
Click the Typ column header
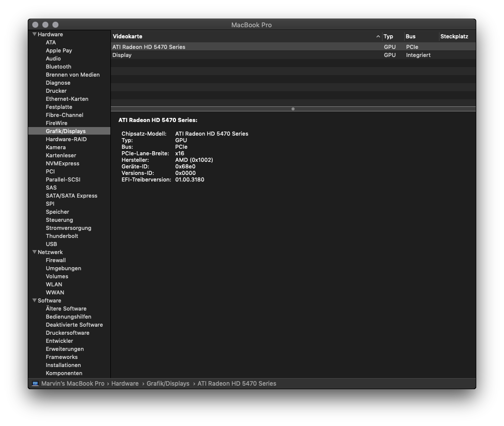pyautogui.click(x=389, y=36)
